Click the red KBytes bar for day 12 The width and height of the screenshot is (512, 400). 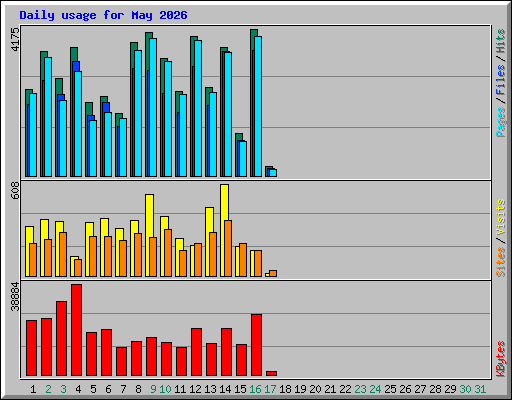click(x=196, y=352)
